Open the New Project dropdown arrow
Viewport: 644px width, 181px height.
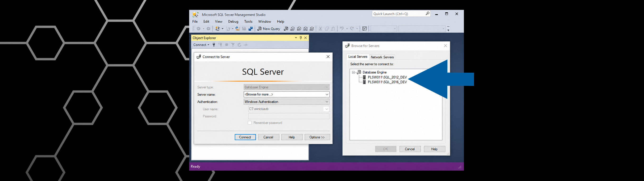(222, 29)
